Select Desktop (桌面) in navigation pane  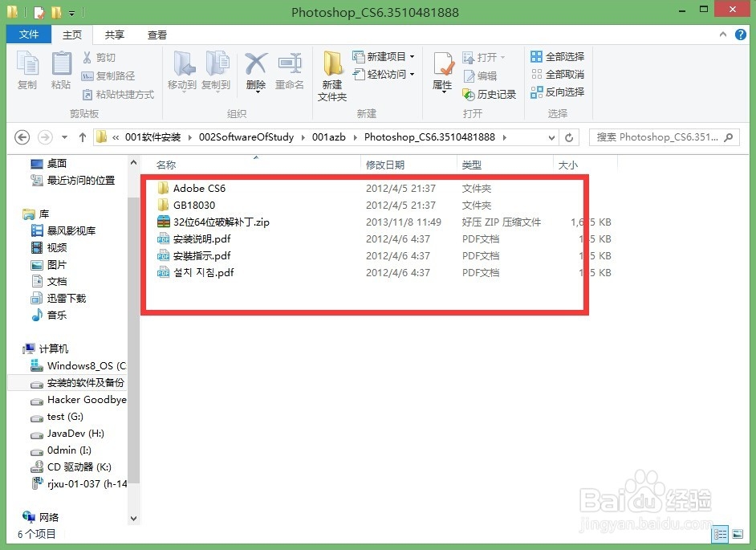tap(49, 164)
